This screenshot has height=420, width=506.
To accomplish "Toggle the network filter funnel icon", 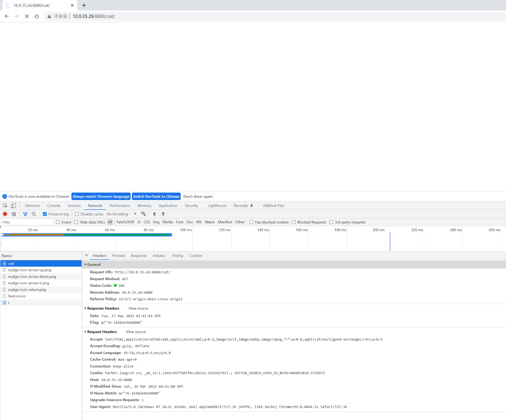I will (x=25, y=214).
